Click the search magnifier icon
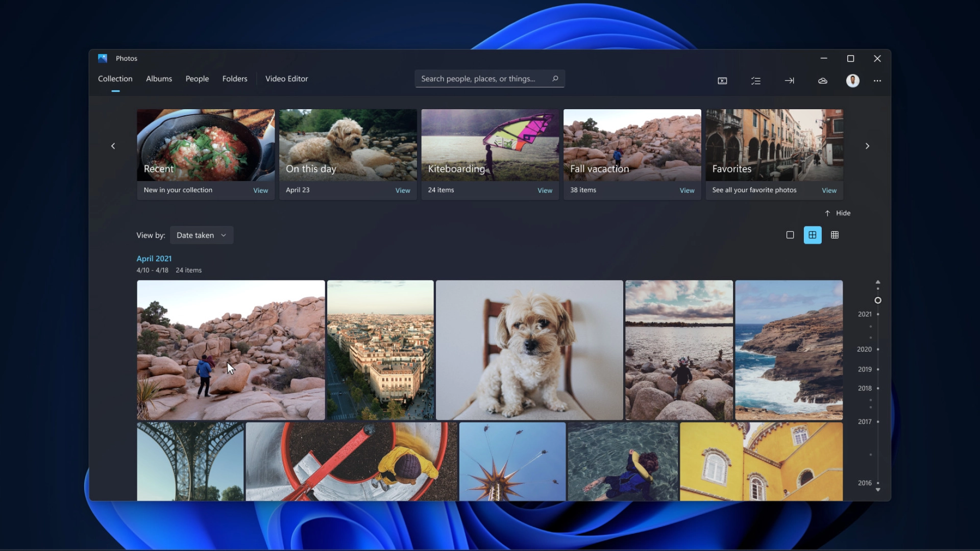Image resolution: width=980 pixels, height=551 pixels. [555, 79]
